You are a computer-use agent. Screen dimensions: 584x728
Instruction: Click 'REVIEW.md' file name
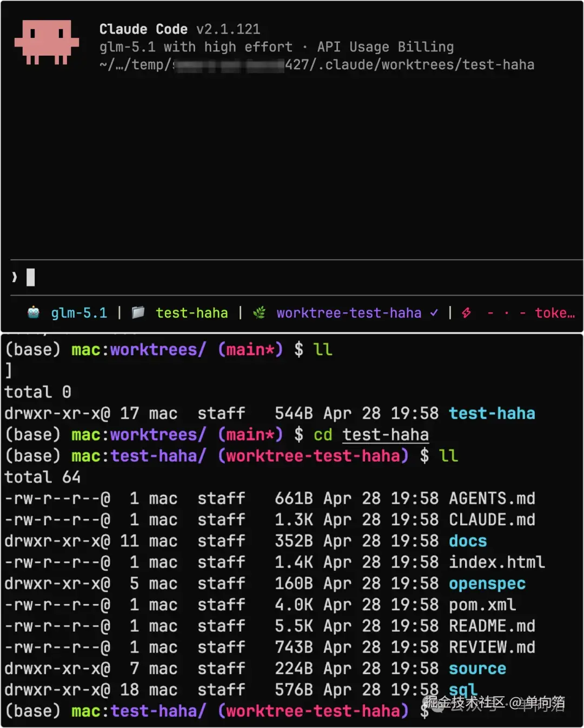click(492, 647)
